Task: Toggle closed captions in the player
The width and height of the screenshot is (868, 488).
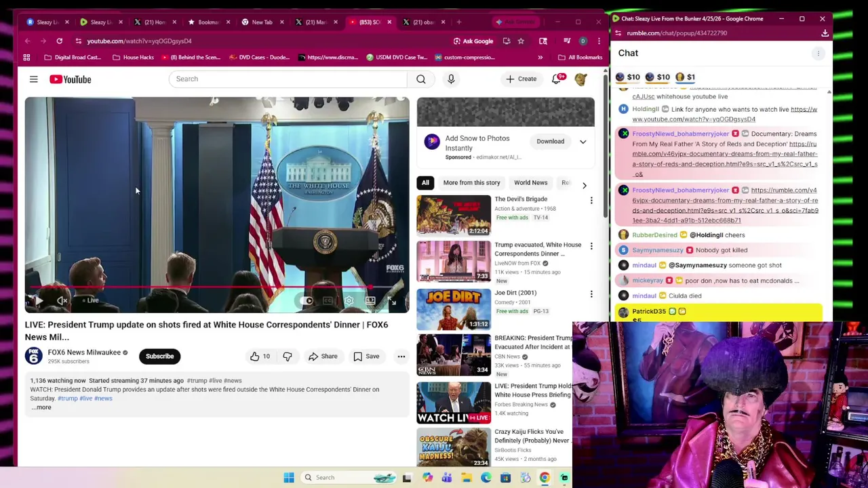Action: coord(328,300)
